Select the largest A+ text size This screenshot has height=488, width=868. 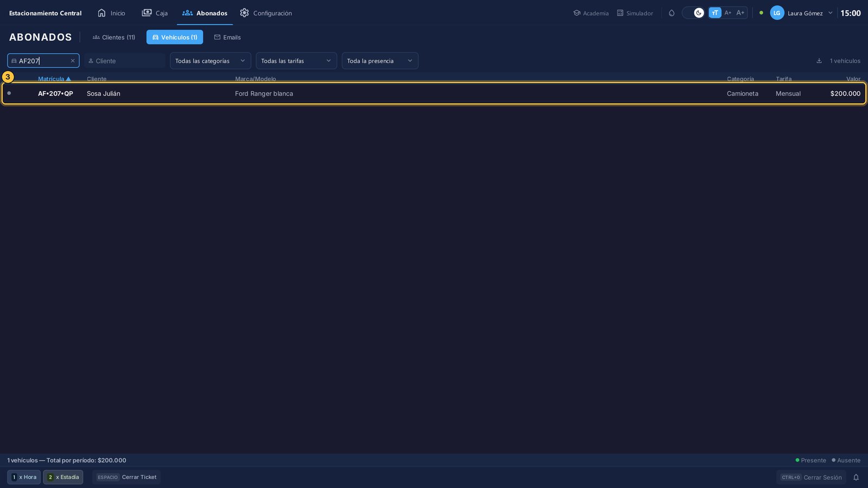click(741, 13)
